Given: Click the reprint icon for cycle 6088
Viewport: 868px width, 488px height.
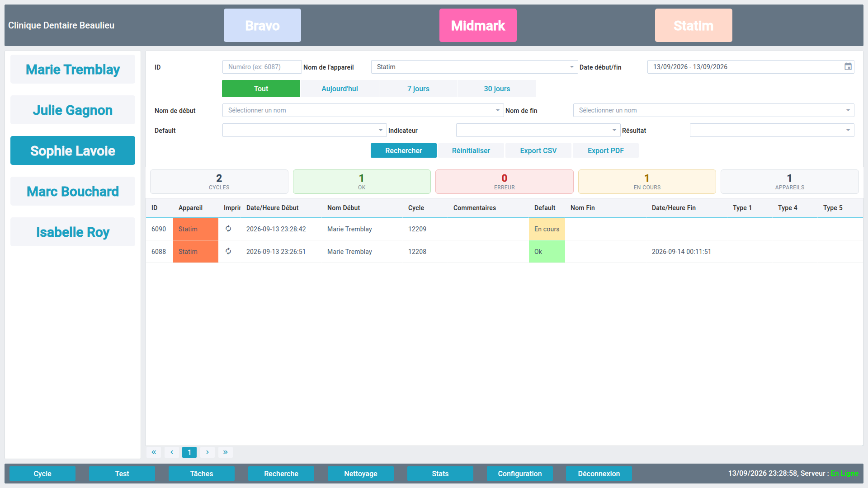Looking at the screenshot, I should coord(228,251).
